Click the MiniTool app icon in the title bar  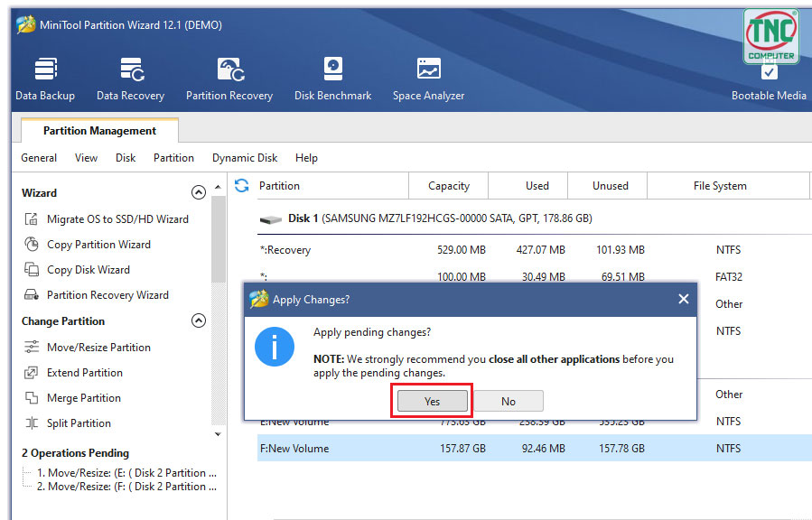[26, 24]
